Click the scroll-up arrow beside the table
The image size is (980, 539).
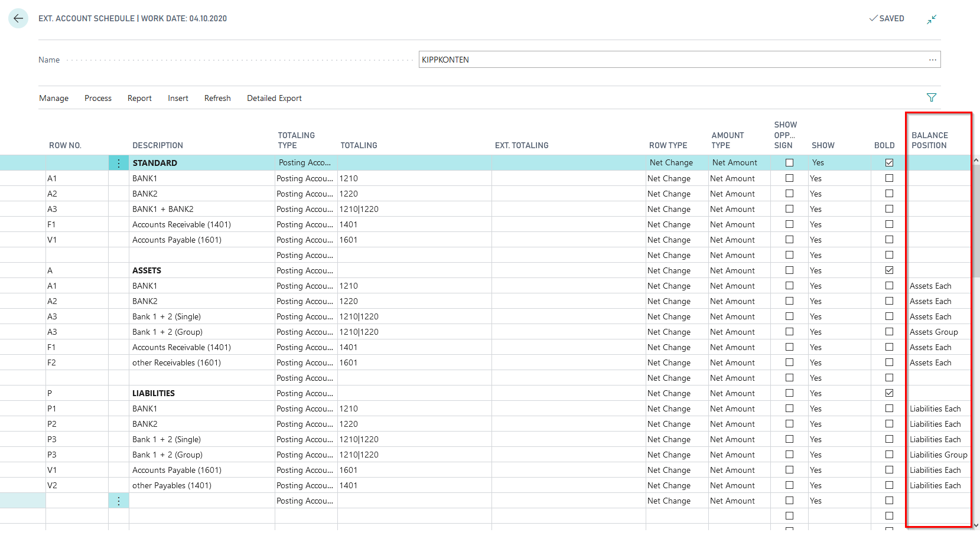(976, 159)
